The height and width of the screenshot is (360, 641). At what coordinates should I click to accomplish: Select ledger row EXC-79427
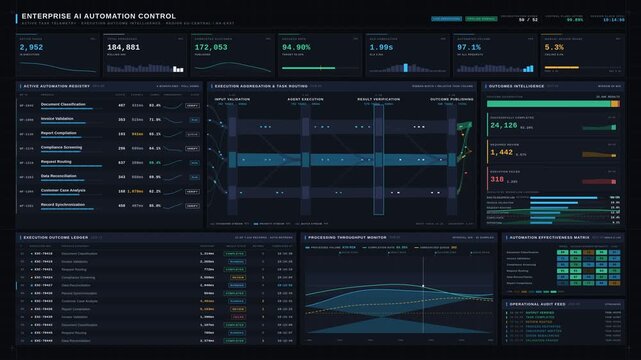click(157, 285)
